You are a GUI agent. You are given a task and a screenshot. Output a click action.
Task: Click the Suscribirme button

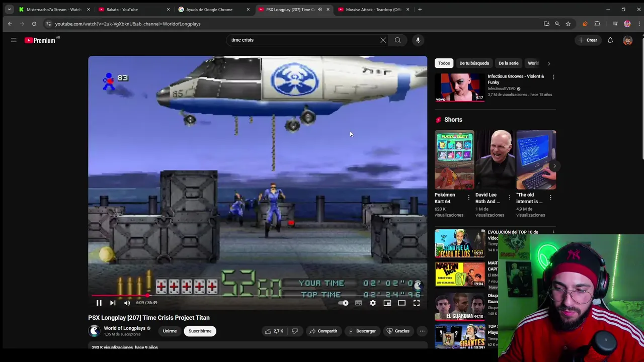[200, 331]
